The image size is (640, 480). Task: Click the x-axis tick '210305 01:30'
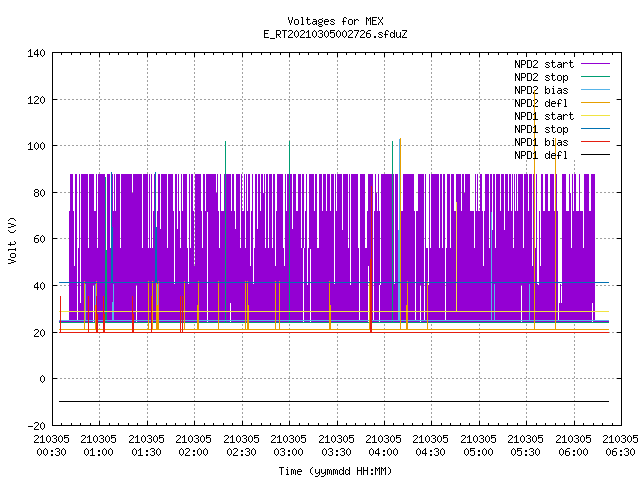click(146, 446)
